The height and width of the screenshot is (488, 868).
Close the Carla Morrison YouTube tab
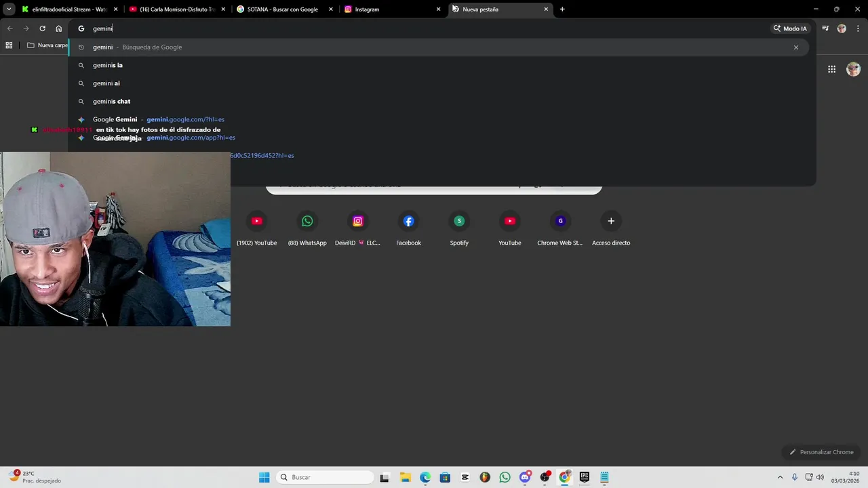pos(223,9)
